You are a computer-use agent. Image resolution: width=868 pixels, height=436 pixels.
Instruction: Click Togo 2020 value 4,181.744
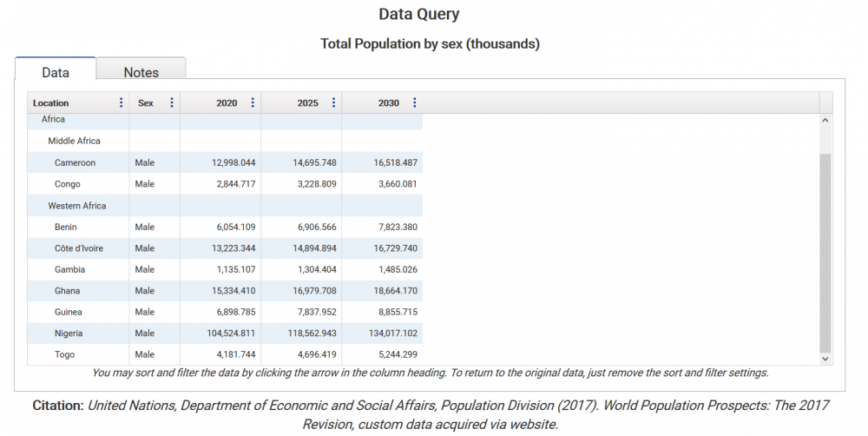[x=236, y=354]
